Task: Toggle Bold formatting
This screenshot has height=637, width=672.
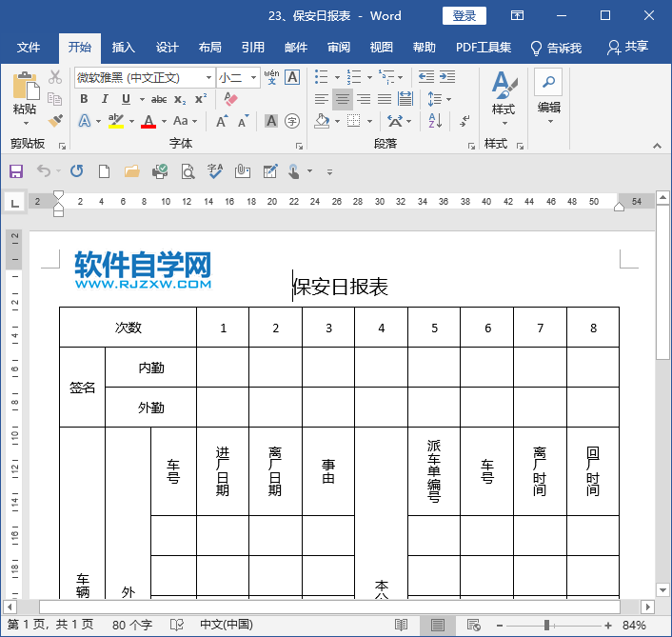Action: [x=84, y=99]
